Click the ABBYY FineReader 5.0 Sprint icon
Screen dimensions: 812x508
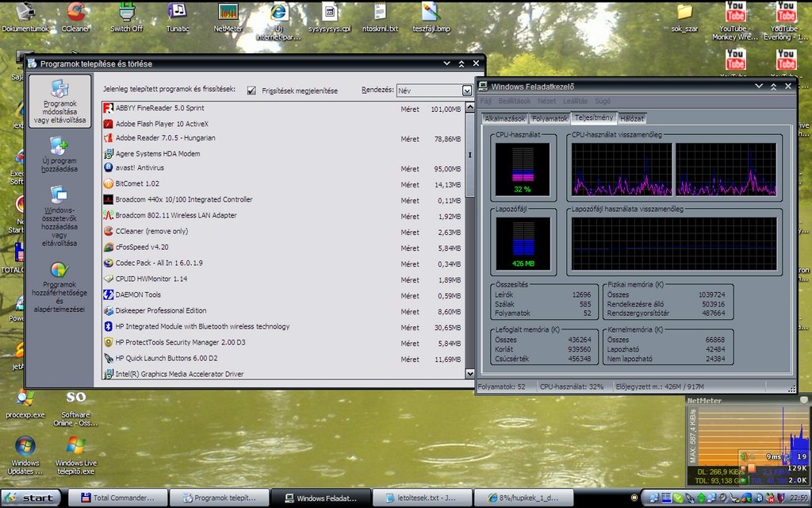109,108
